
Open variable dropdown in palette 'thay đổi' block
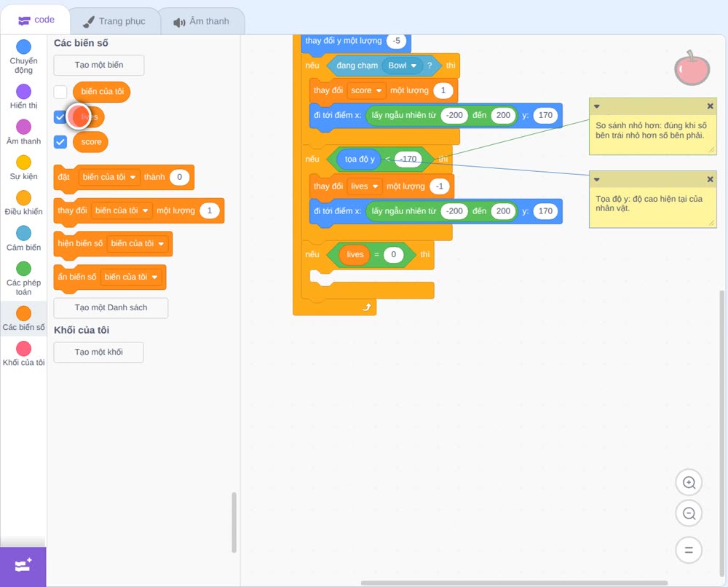click(x=122, y=210)
